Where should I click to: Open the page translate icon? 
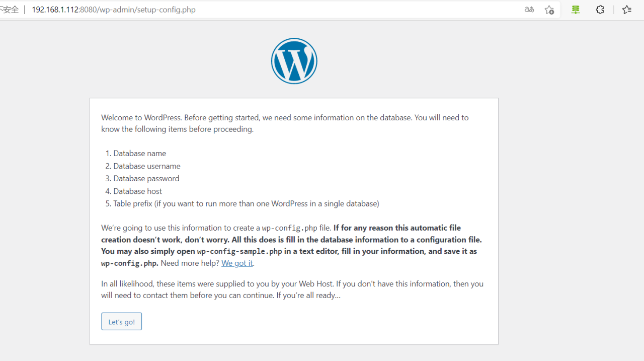pos(529,10)
